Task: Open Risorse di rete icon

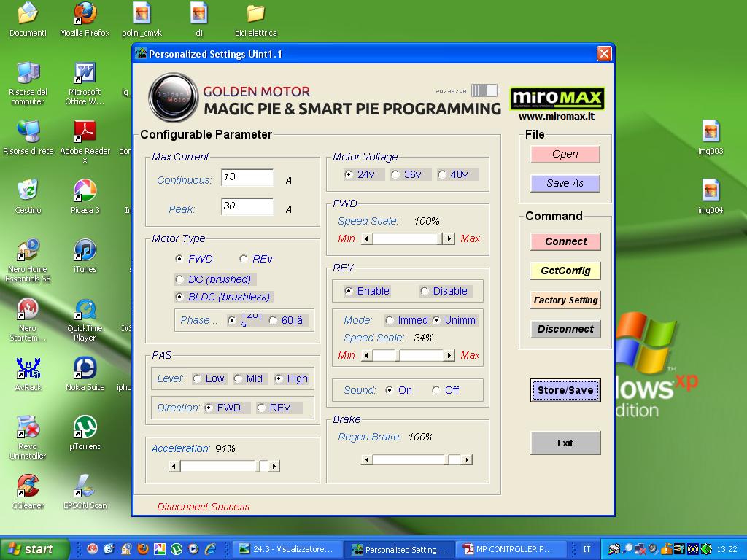Action: [x=28, y=138]
